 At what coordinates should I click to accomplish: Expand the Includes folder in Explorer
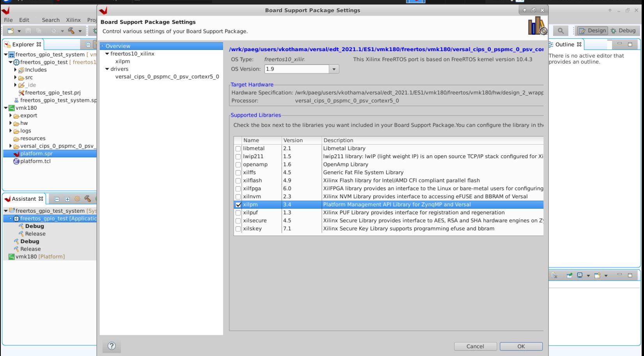coord(15,70)
